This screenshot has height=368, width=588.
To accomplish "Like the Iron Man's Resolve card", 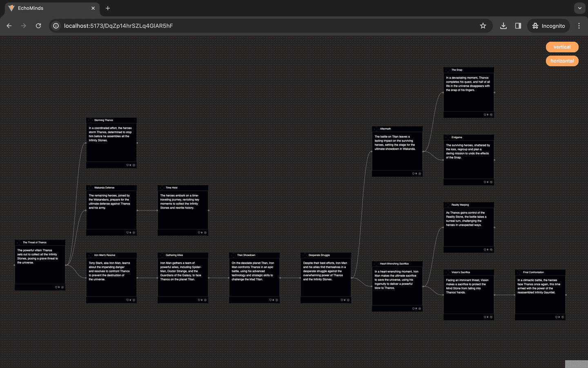I will (127, 300).
